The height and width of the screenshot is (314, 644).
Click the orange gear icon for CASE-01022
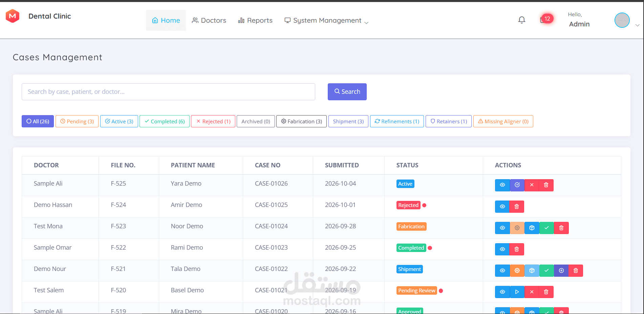pos(517,270)
